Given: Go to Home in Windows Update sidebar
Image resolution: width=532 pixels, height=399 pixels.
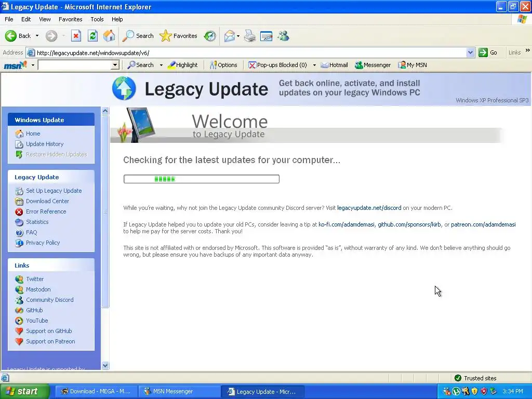Looking at the screenshot, I should pyautogui.click(x=33, y=134).
